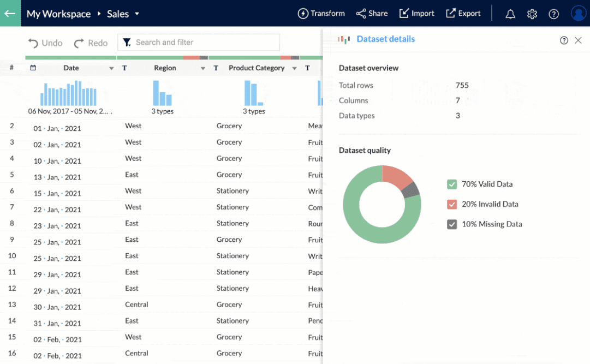Click the help question mark in top bar

tap(554, 14)
